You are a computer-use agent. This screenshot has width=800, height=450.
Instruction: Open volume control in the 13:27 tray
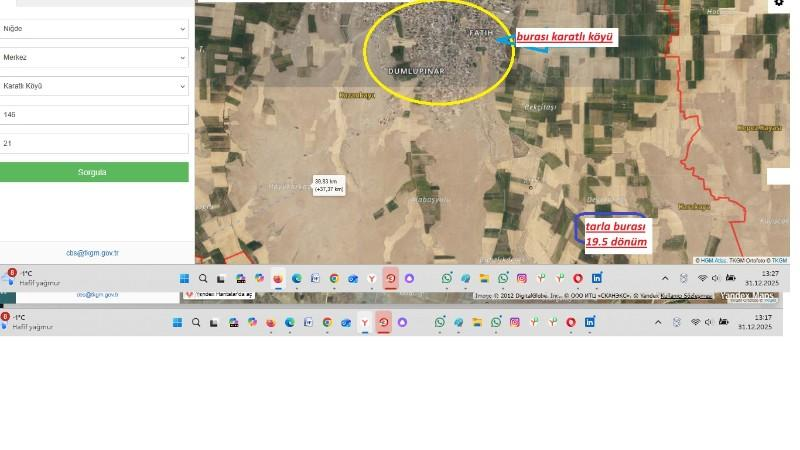715,278
